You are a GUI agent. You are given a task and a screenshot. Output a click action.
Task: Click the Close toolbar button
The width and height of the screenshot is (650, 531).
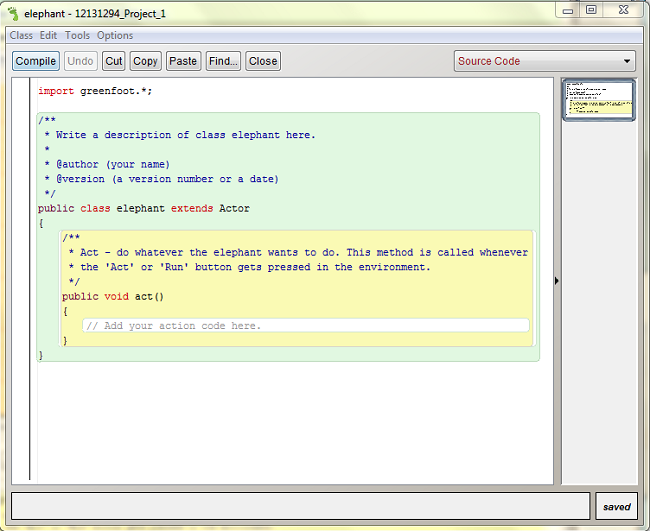pos(263,61)
